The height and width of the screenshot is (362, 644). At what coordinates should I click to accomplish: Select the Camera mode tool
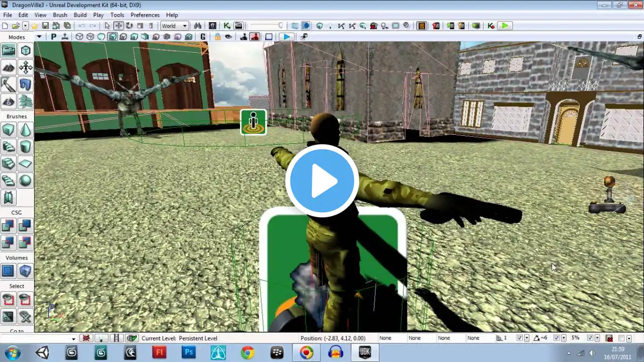9,50
